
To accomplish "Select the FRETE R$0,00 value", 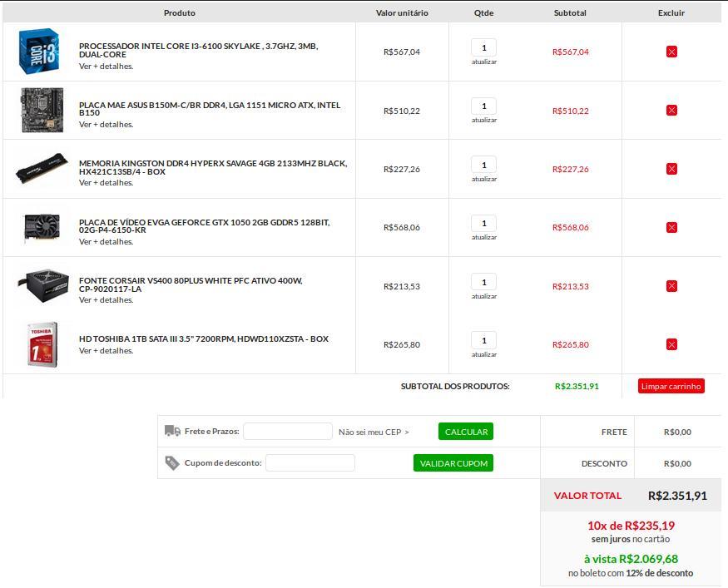I will coord(677,432).
